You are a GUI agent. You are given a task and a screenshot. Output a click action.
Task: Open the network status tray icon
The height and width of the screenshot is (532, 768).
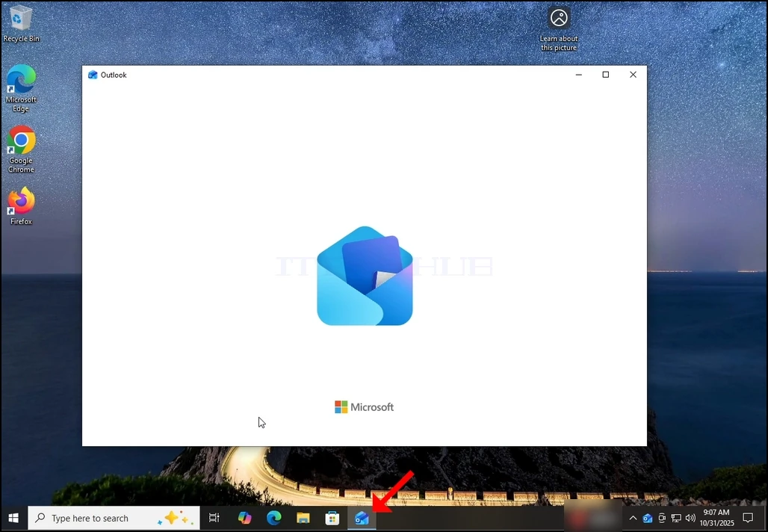676,518
